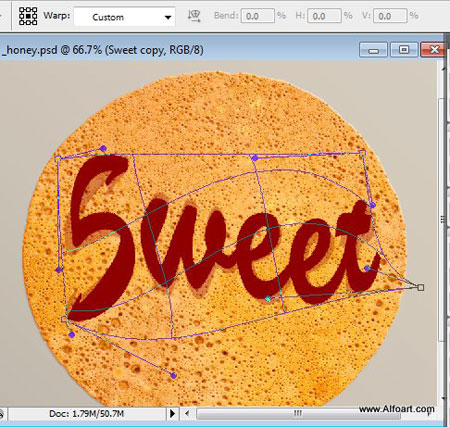Maximize the honey.psd document window
This screenshot has width=450, height=427.
coord(404,50)
